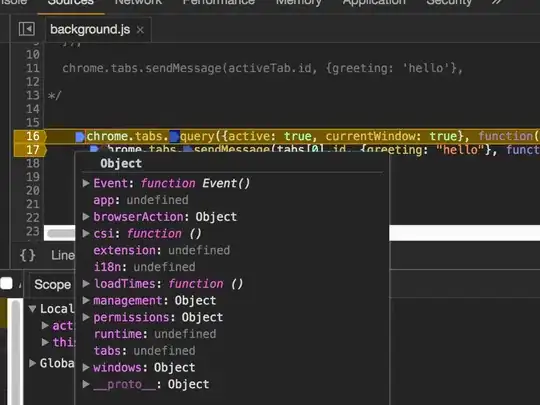The image size is (540, 405).
Task: Expand the permissions Object property
Action: click(x=86, y=317)
